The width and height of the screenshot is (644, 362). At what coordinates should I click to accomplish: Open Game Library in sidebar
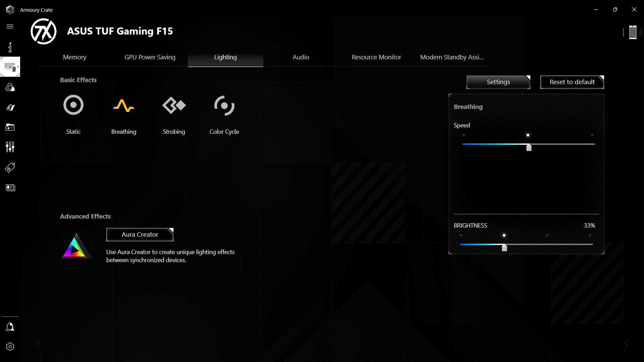coord(10,127)
